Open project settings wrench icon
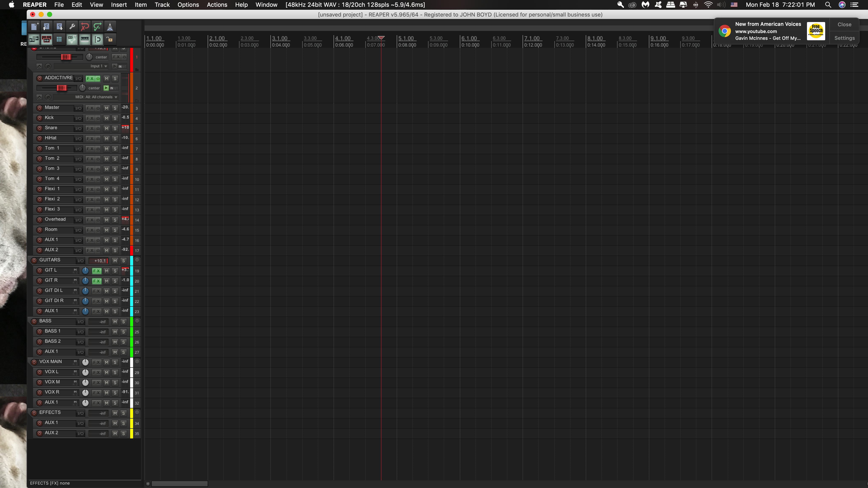This screenshot has height=488, width=868. click(72, 27)
